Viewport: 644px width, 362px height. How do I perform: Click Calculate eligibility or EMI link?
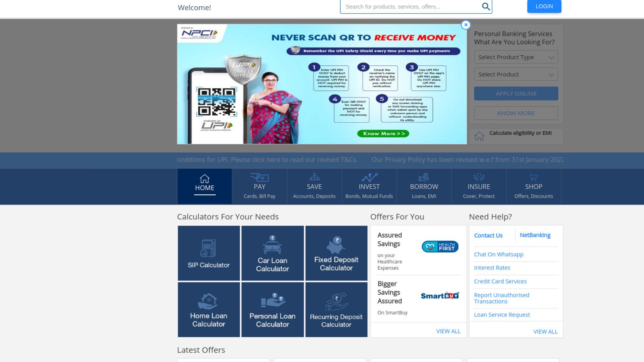click(520, 133)
